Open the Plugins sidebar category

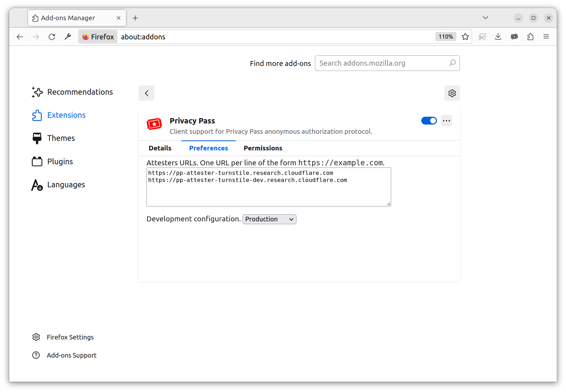52,162
